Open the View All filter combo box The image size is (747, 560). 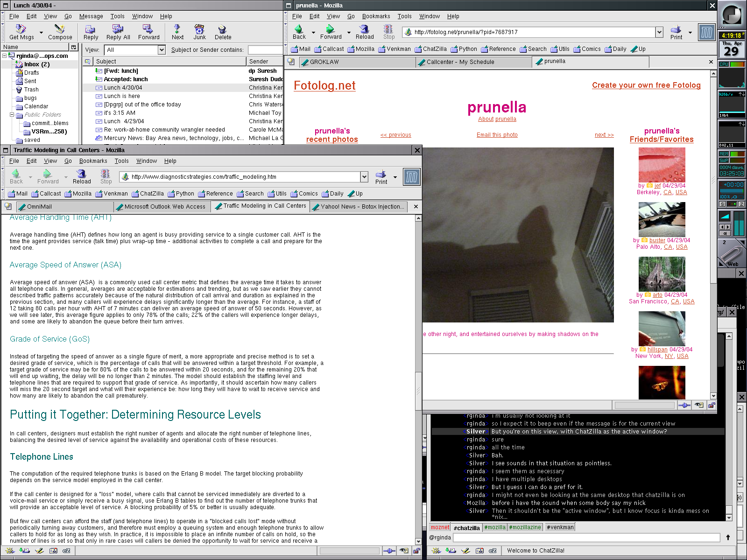[135, 49]
